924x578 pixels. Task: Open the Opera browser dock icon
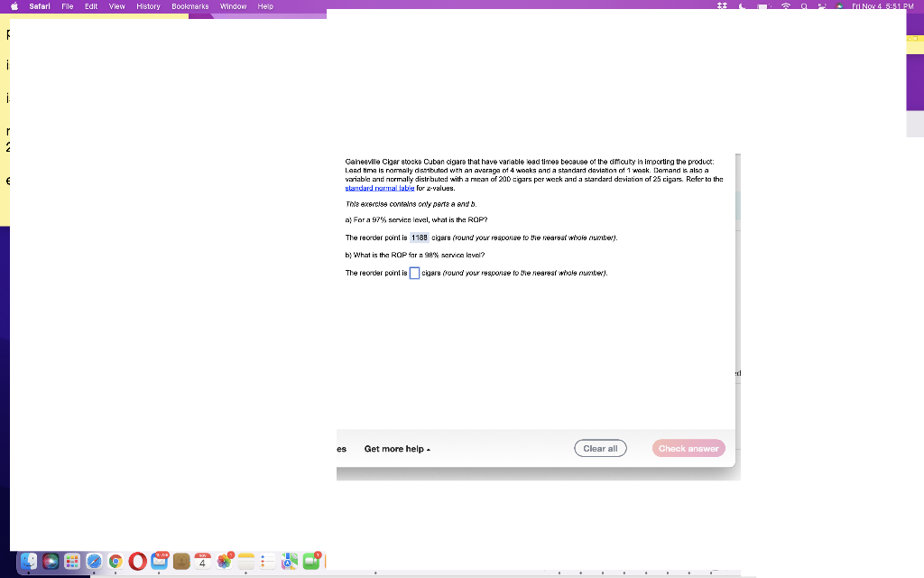137,561
